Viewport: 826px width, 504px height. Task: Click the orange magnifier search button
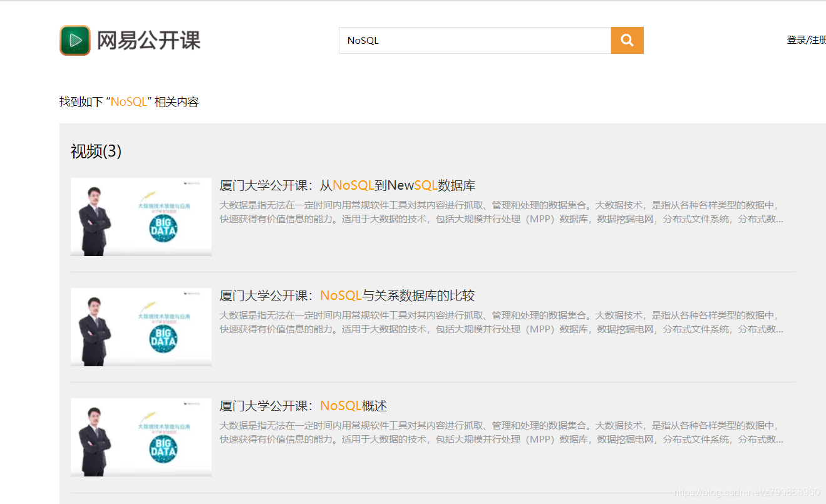(x=627, y=40)
